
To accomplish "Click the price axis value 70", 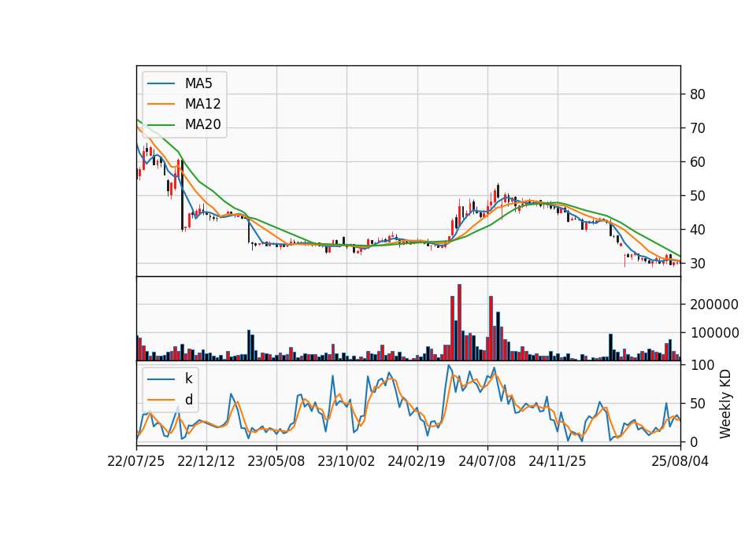I will tap(698, 128).
